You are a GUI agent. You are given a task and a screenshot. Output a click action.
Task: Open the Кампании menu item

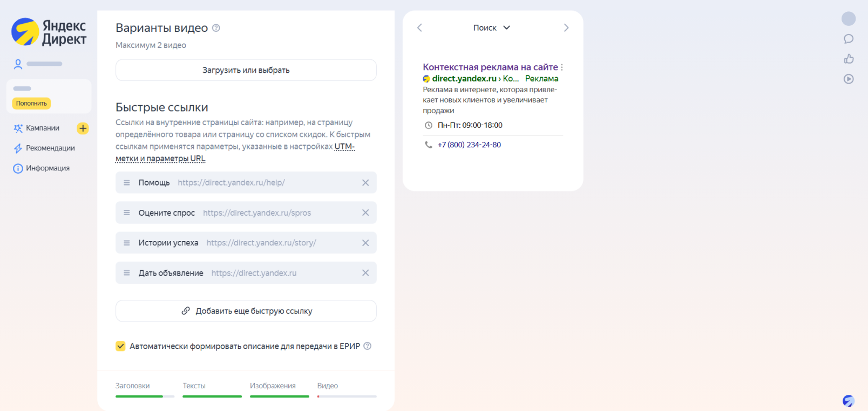click(43, 128)
